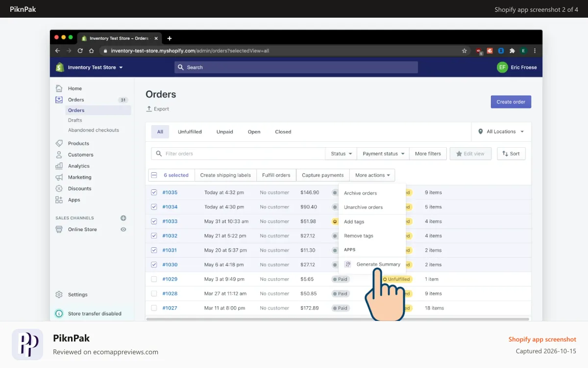
Task: Open Apps grid icon
Action: 59,200
